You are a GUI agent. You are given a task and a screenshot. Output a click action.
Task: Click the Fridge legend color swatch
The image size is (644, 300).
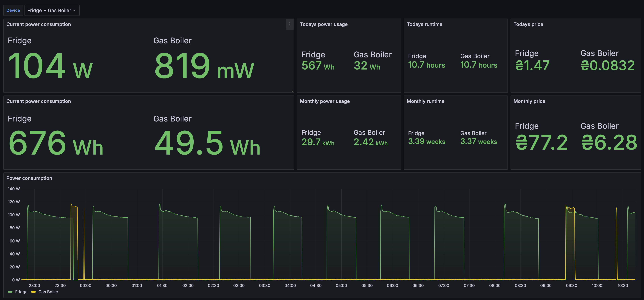[10, 292]
